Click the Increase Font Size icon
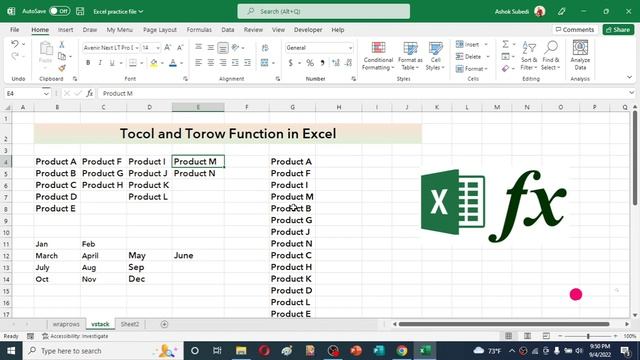This screenshot has width=640, height=360. 167,48
